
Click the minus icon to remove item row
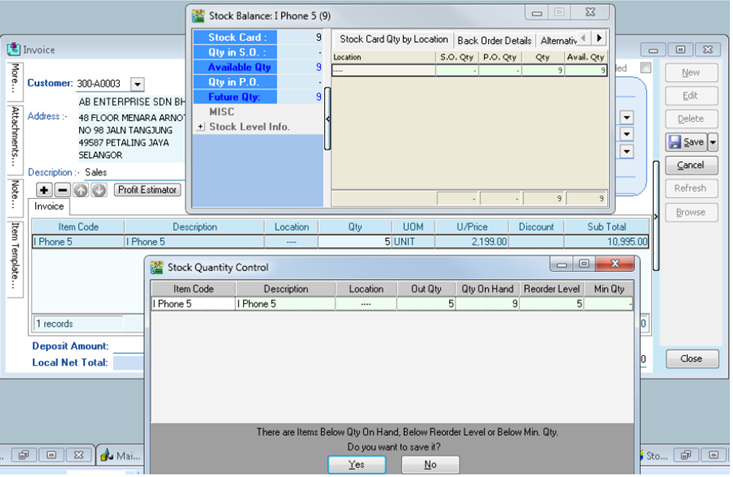[62, 190]
